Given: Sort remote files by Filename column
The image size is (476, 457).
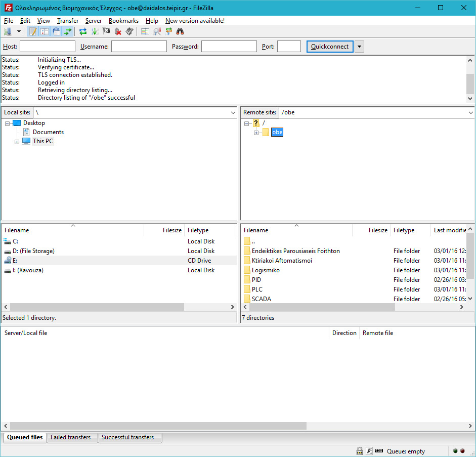Looking at the screenshot, I should 297,230.
